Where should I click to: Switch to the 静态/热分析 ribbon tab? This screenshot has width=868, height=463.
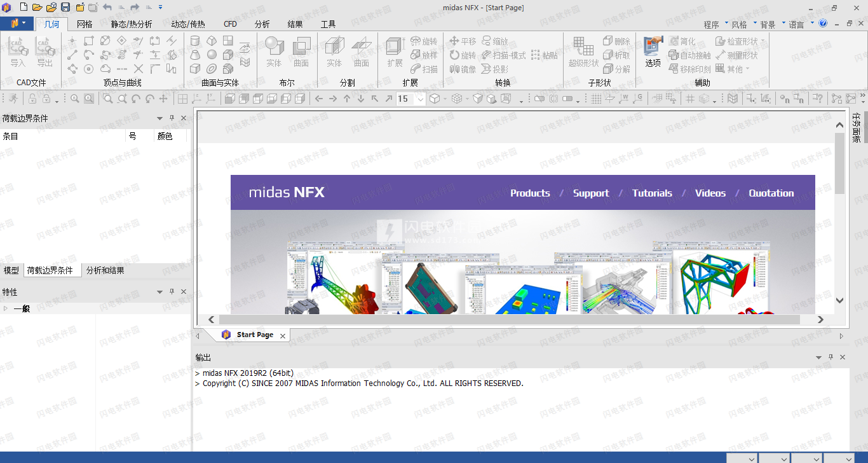coord(132,24)
